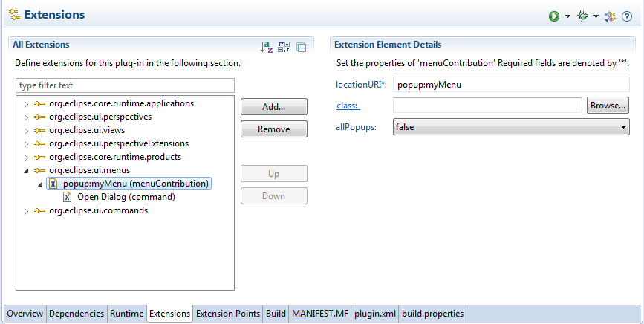The image size is (644, 324).
Task: Select org.eclipse.core.runtime.products extension
Action: (115, 157)
